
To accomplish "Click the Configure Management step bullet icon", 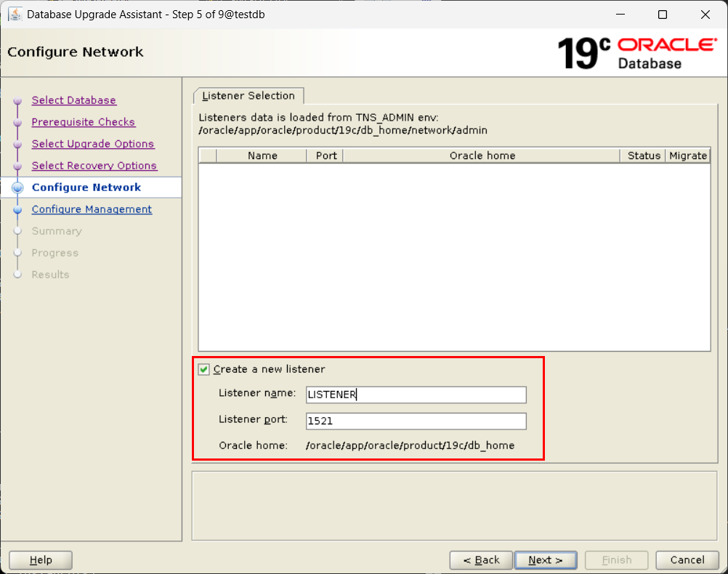I will [17, 210].
